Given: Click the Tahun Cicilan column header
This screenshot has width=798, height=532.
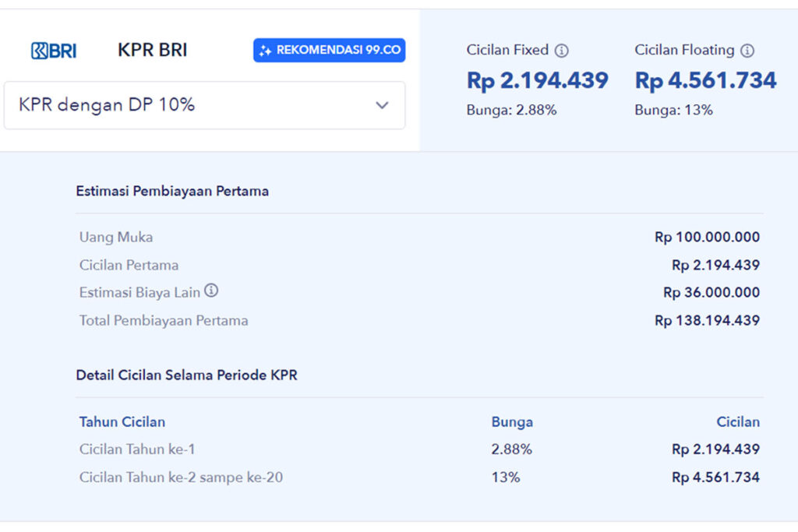Looking at the screenshot, I should tap(122, 421).
